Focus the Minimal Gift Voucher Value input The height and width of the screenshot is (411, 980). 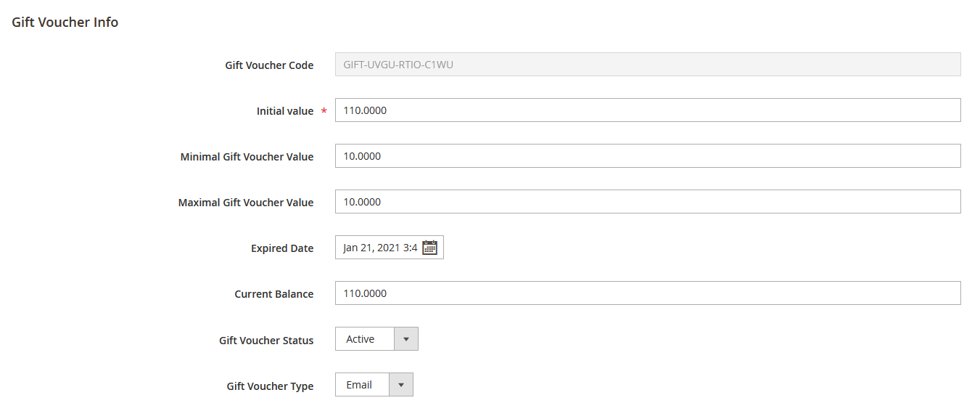tap(647, 156)
